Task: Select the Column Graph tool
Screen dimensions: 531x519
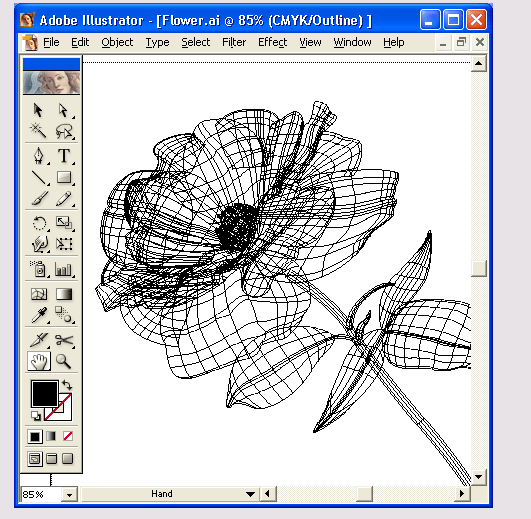Action: click(64, 269)
